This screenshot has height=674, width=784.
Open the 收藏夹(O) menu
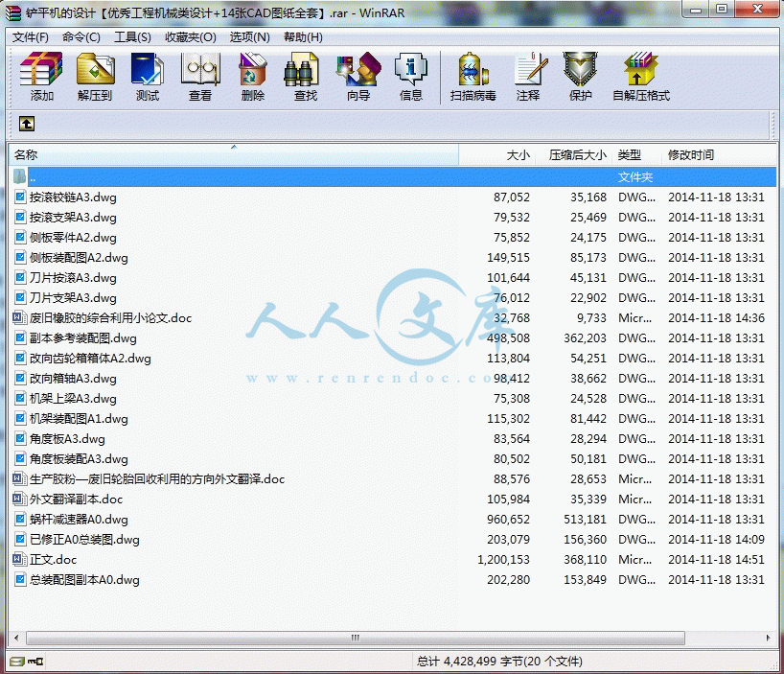(x=191, y=37)
